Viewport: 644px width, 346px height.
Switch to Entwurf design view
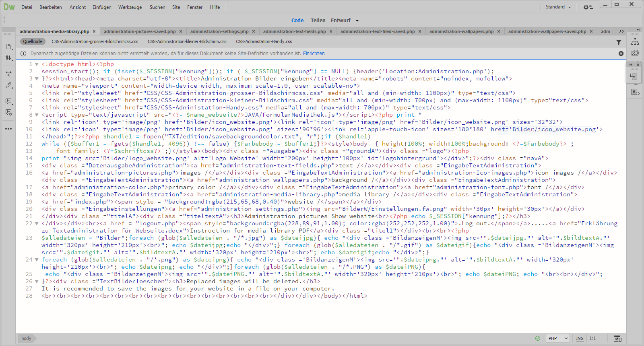tap(341, 21)
